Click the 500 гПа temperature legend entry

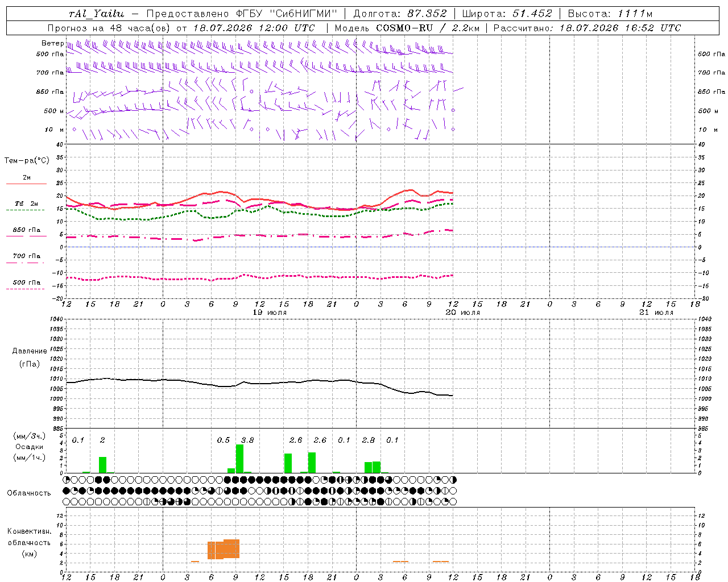26,285
